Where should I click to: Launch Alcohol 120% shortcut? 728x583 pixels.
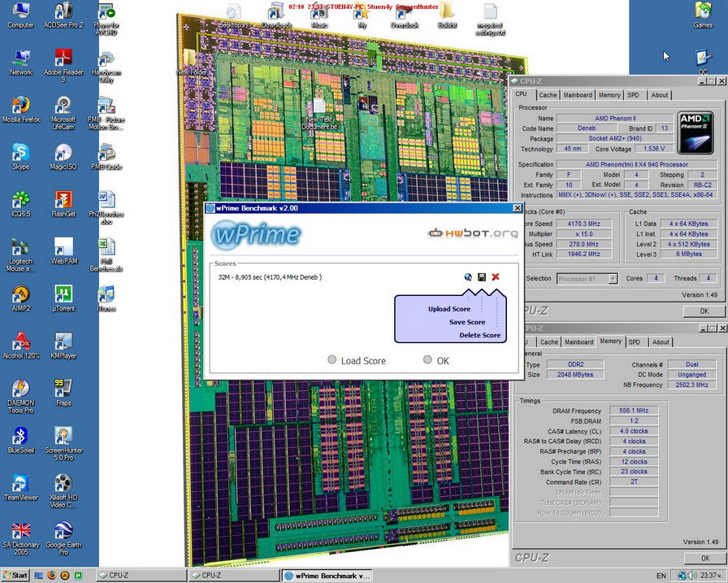pyautogui.click(x=21, y=346)
